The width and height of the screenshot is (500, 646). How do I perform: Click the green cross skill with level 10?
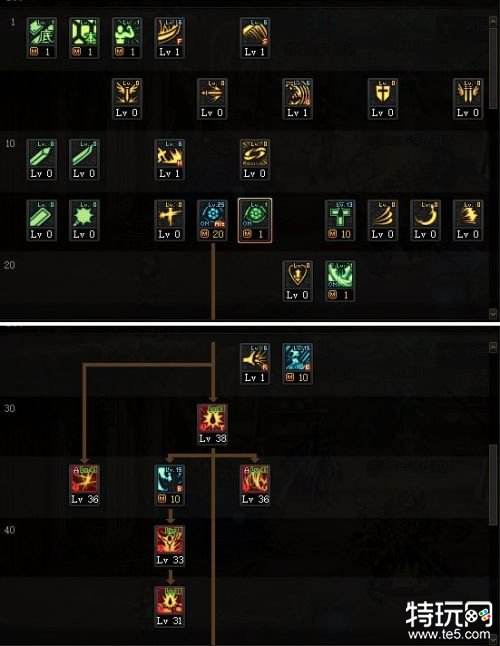click(340, 220)
